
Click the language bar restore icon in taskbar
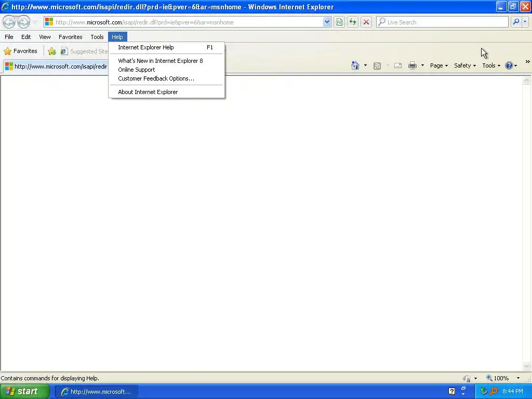pyautogui.click(x=463, y=388)
